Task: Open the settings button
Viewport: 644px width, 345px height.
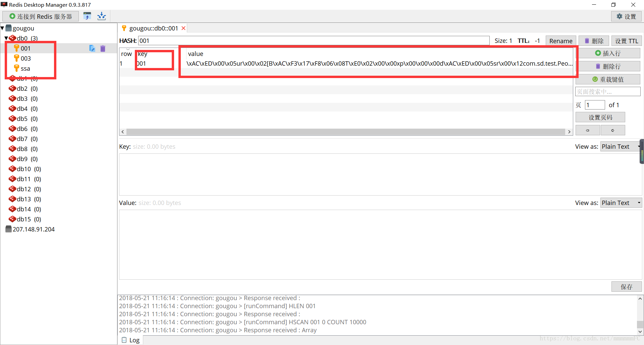Action: 626,16
